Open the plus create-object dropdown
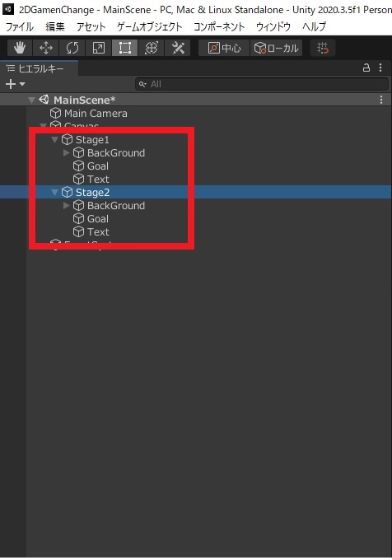This screenshot has height=560, width=392. point(15,84)
